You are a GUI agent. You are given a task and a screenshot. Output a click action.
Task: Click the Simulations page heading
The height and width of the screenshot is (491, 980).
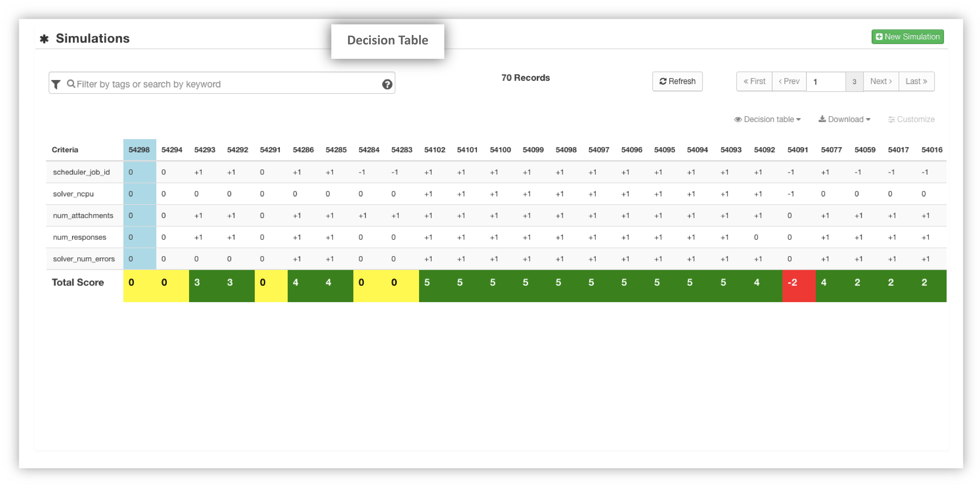(92, 38)
